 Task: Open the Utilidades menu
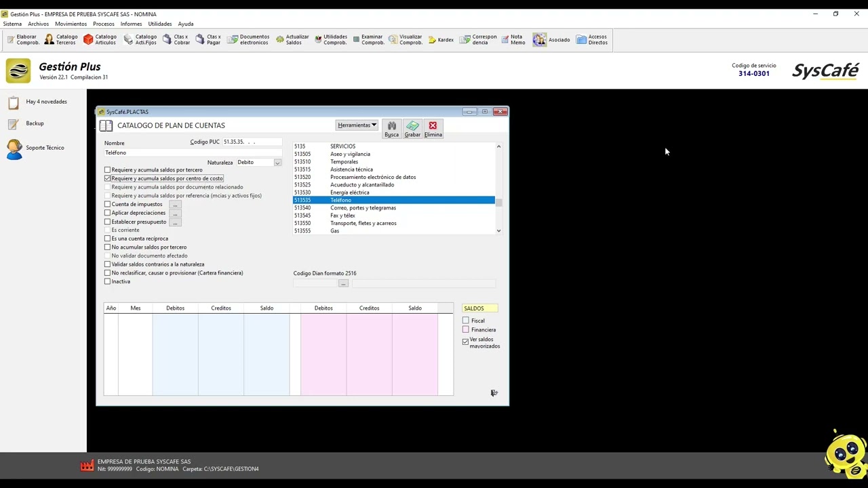point(160,24)
